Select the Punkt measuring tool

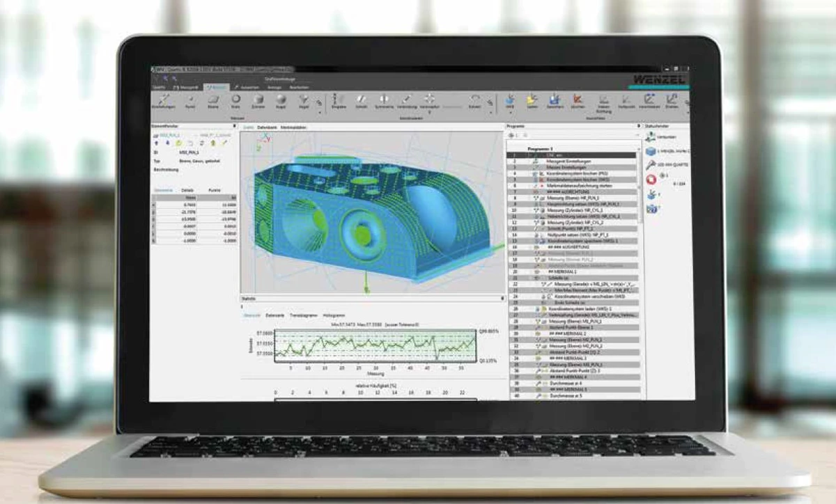coord(190,102)
